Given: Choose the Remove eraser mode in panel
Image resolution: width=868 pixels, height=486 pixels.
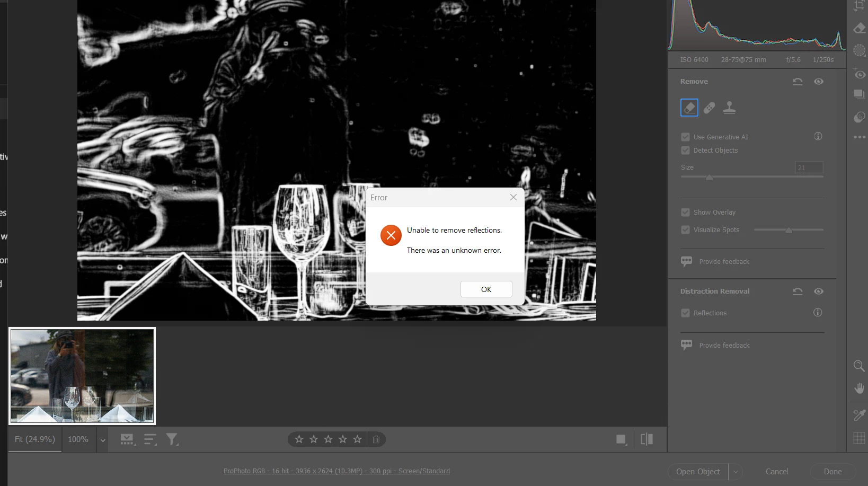Looking at the screenshot, I should pyautogui.click(x=689, y=108).
